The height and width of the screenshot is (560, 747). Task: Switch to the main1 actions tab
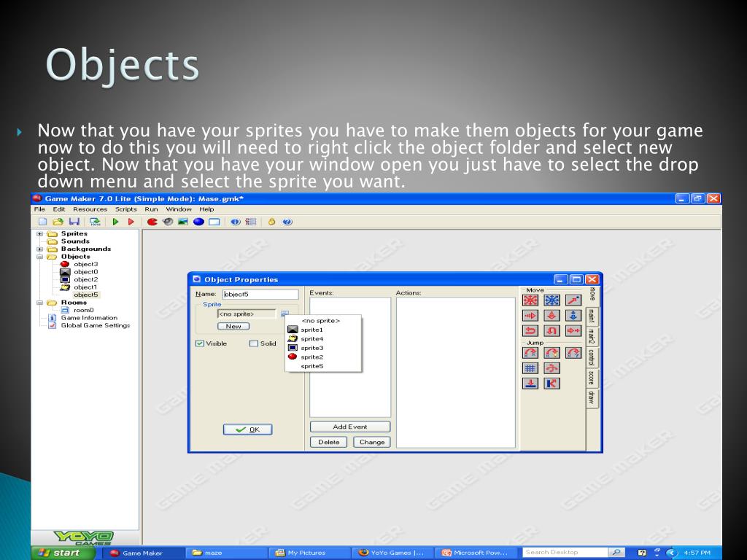[591, 316]
